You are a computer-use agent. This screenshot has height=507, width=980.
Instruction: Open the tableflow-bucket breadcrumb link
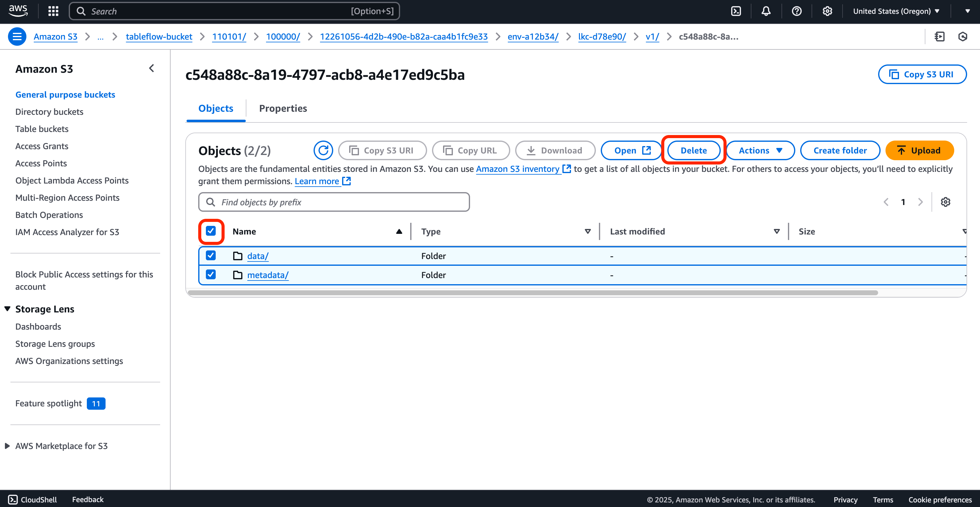point(159,37)
